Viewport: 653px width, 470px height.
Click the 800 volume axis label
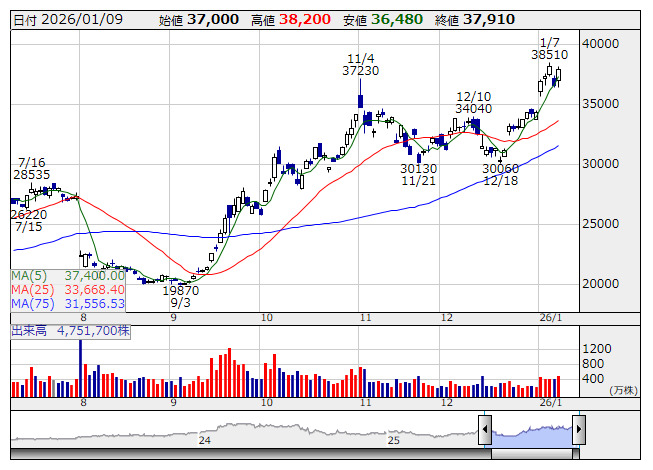(x=593, y=364)
